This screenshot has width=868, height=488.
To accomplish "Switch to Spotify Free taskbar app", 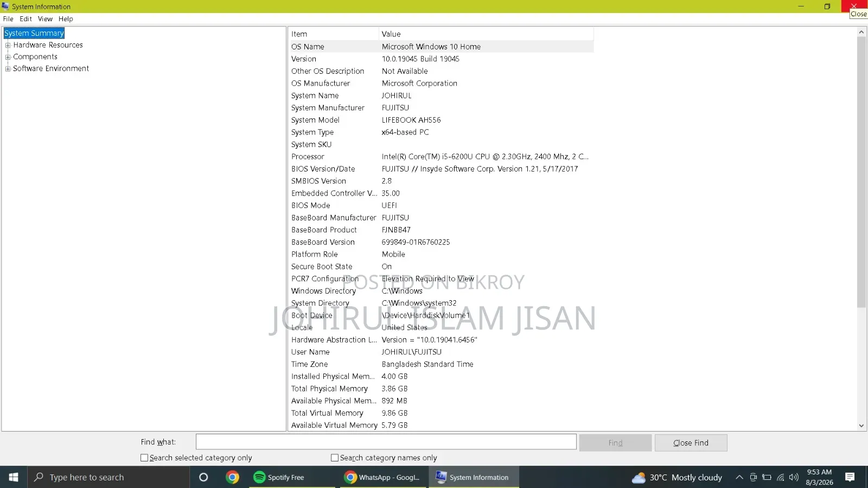I will pyautogui.click(x=293, y=477).
